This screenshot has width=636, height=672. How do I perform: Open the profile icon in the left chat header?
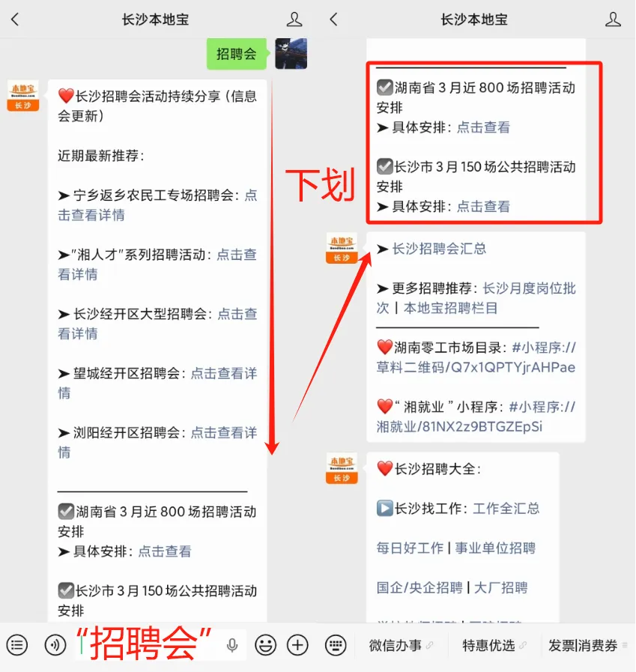[294, 19]
